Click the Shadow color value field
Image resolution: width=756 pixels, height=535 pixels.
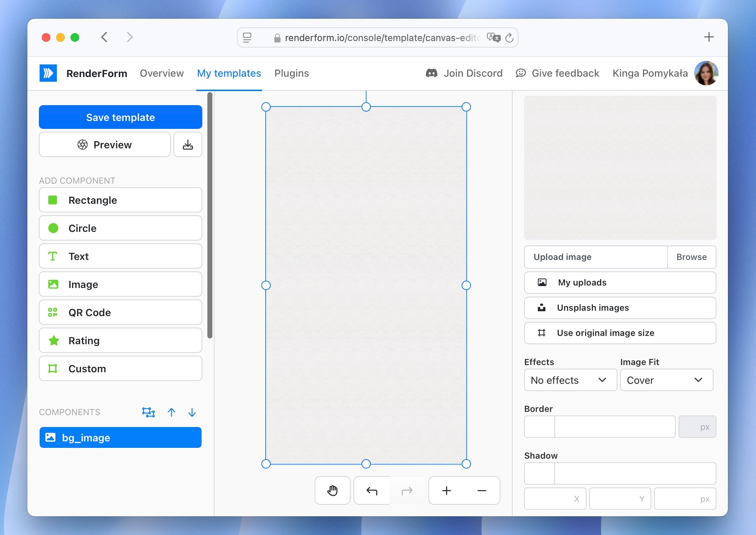[x=635, y=473]
